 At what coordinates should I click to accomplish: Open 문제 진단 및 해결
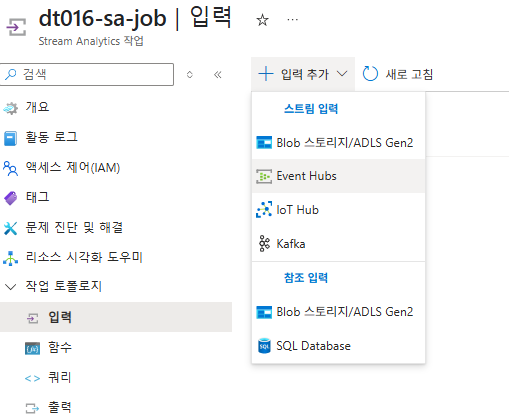point(74,227)
